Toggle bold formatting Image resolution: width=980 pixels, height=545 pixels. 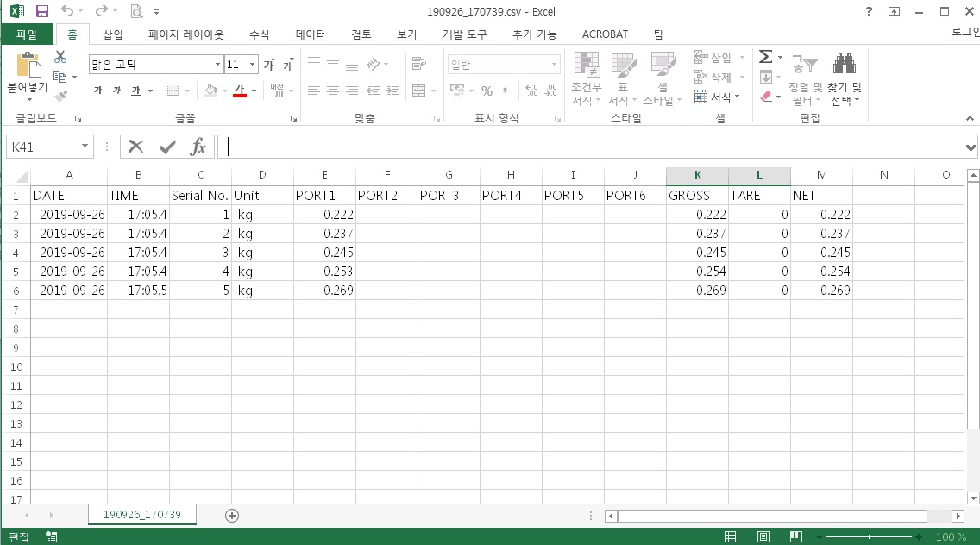pos(98,91)
